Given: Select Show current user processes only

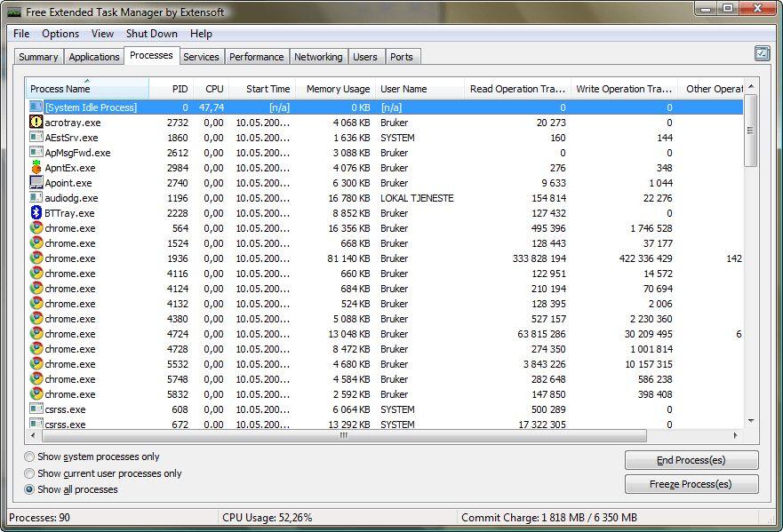Looking at the screenshot, I should tap(30, 473).
